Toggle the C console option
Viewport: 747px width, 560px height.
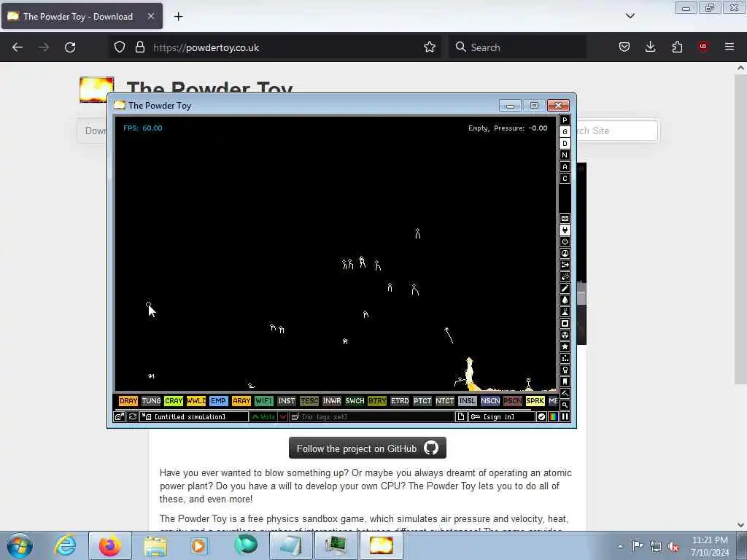pyautogui.click(x=565, y=179)
